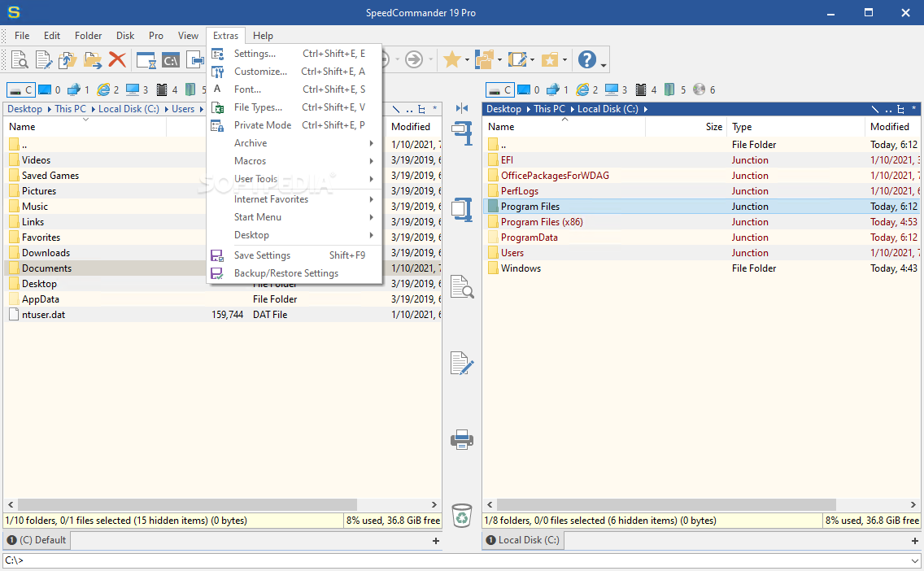Click the blue question mark help icon
The width and height of the screenshot is (924, 571).
click(x=587, y=59)
